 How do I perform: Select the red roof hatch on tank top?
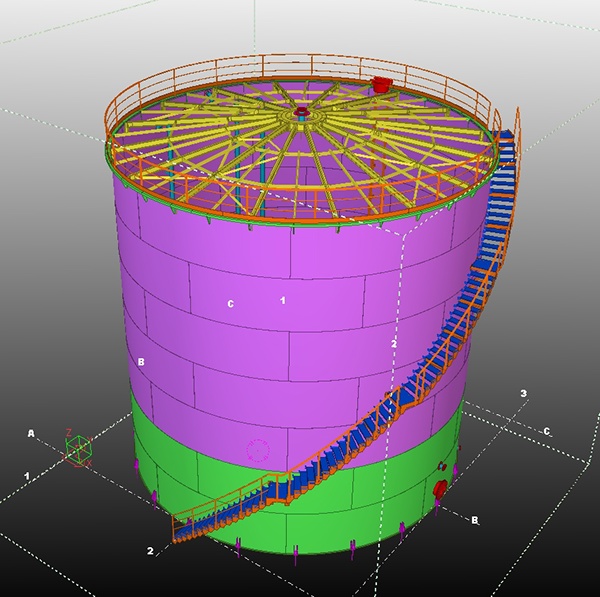pyautogui.click(x=380, y=85)
